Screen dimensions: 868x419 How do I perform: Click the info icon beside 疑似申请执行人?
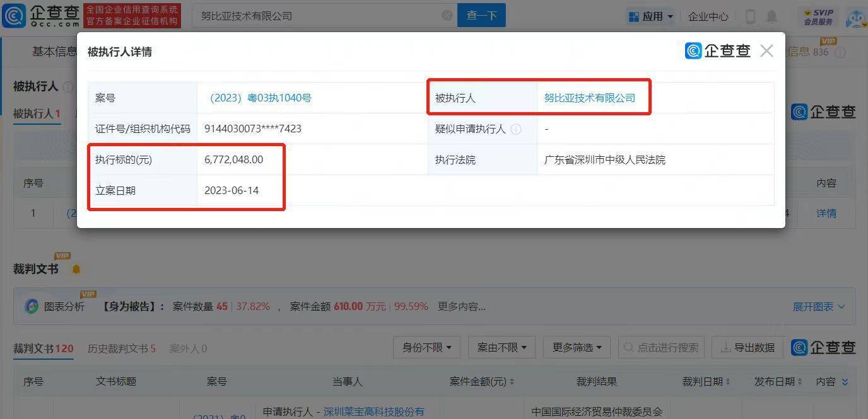[x=516, y=129]
